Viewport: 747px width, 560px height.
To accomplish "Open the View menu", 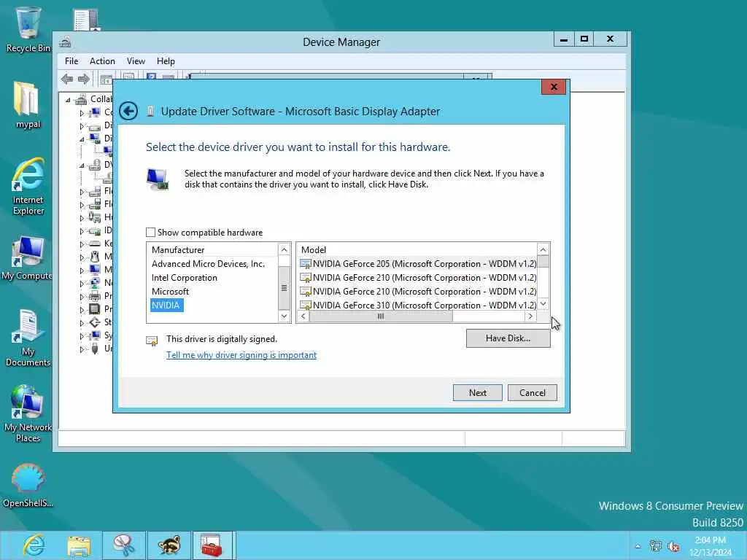I will click(x=136, y=61).
